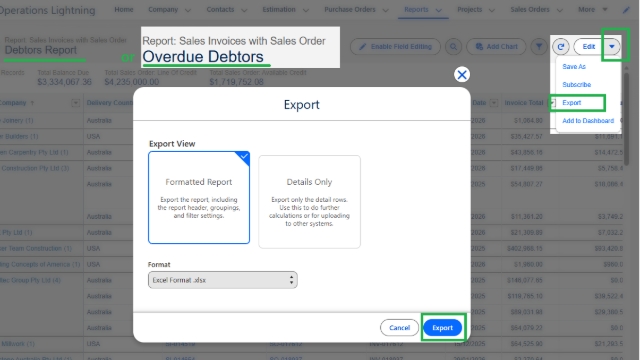Open the Projects tab
Image resolution: width=640 pixels, height=360 pixels.
(x=469, y=9)
